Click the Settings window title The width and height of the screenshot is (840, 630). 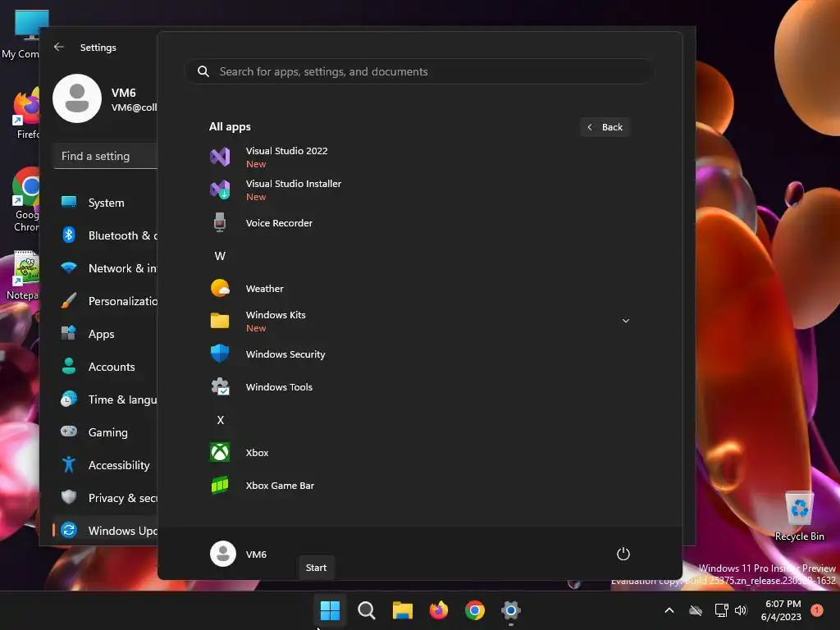pyautogui.click(x=98, y=47)
